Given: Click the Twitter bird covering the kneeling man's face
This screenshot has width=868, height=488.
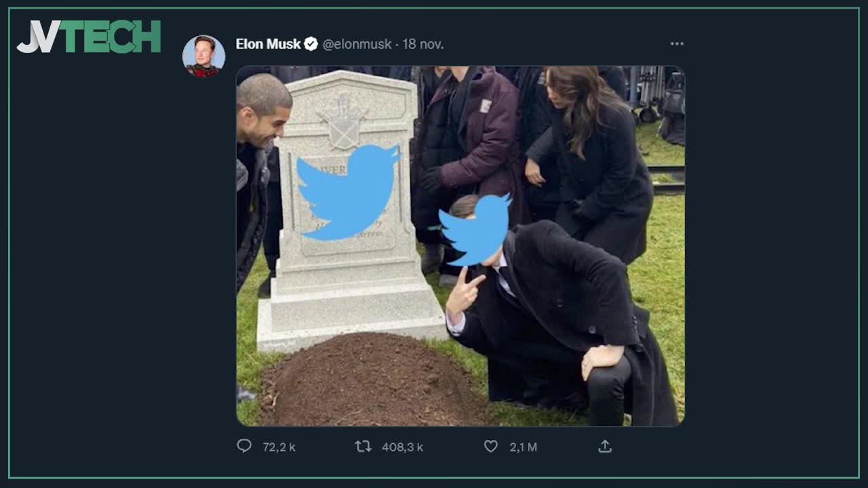Looking at the screenshot, I should (x=477, y=229).
